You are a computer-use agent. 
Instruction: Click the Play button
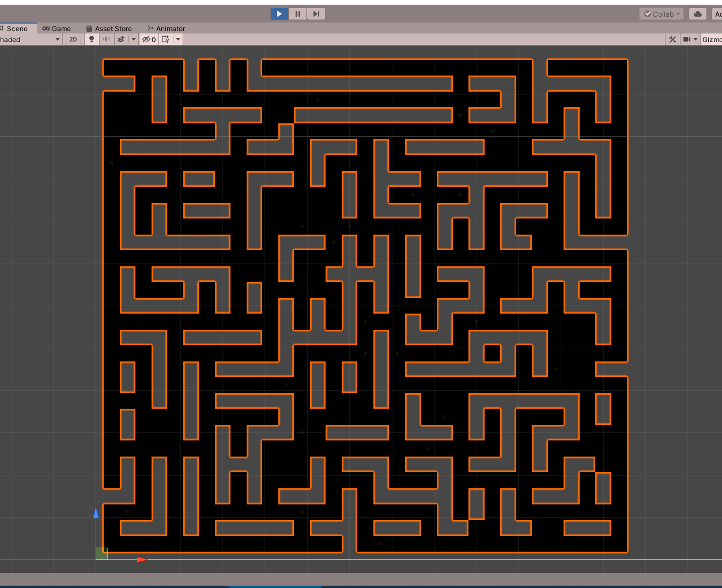(279, 14)
